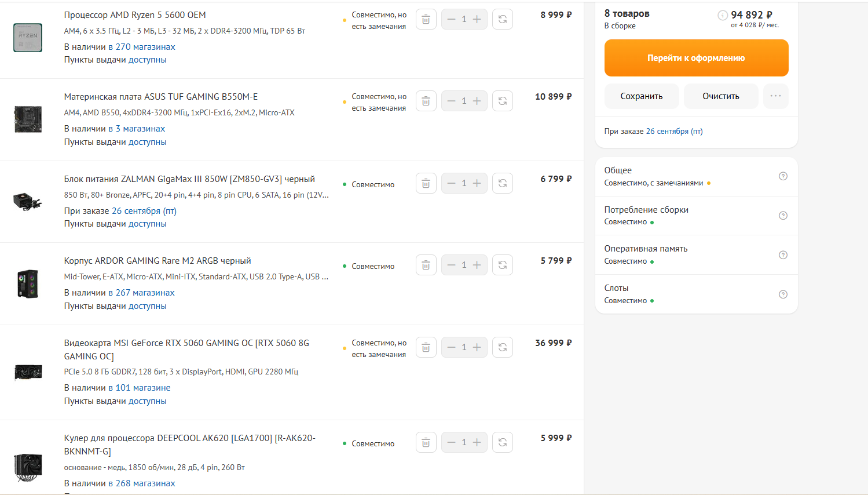Replace the ASUS TUF GAMING motherboard
This screenshot has height=495, width=868.
502,101
